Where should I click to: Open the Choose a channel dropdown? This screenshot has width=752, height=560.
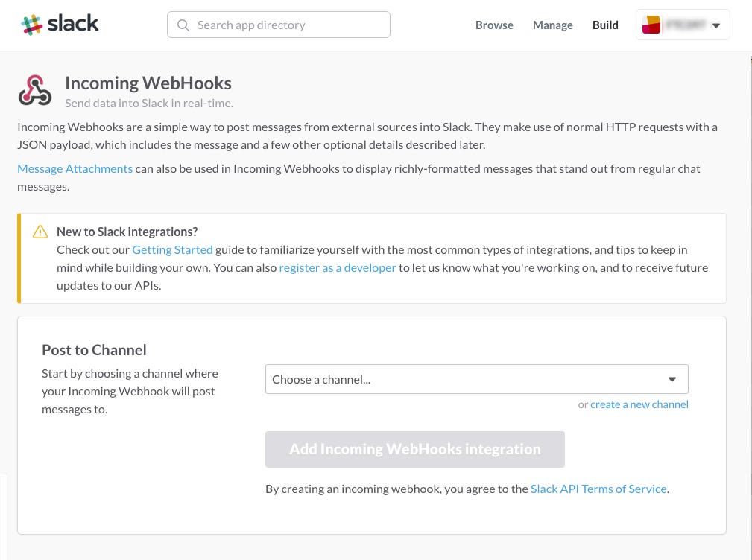point(477,379)
